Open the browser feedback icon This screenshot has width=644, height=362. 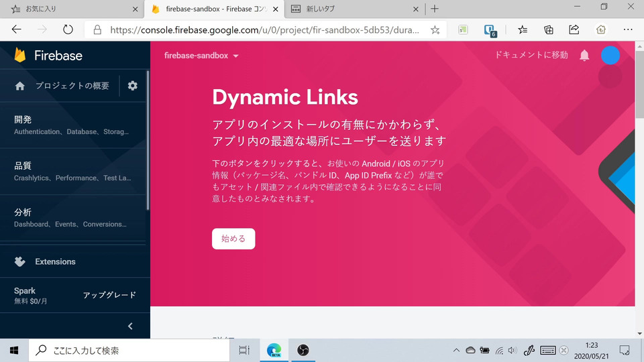point(601,29)
